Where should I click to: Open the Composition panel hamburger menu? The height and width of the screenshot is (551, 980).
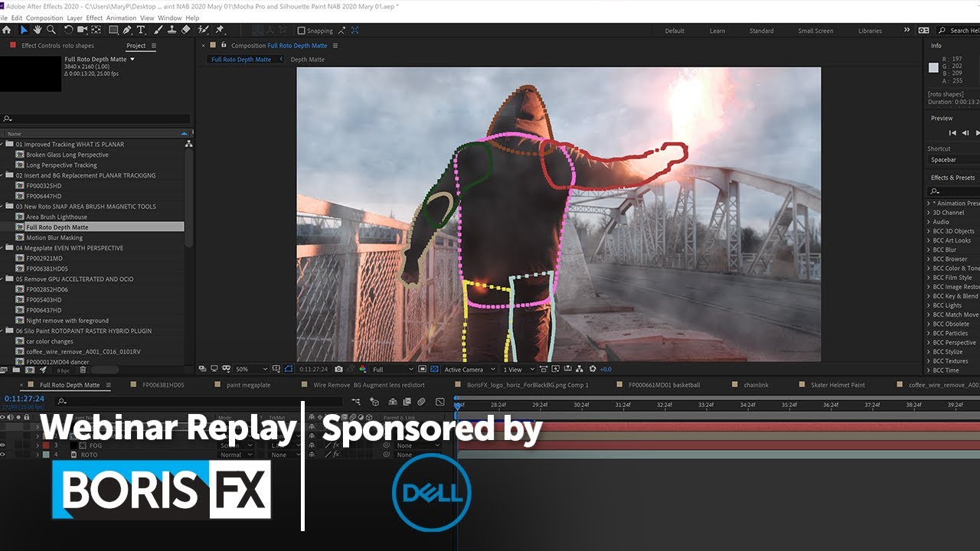[335, 46]
